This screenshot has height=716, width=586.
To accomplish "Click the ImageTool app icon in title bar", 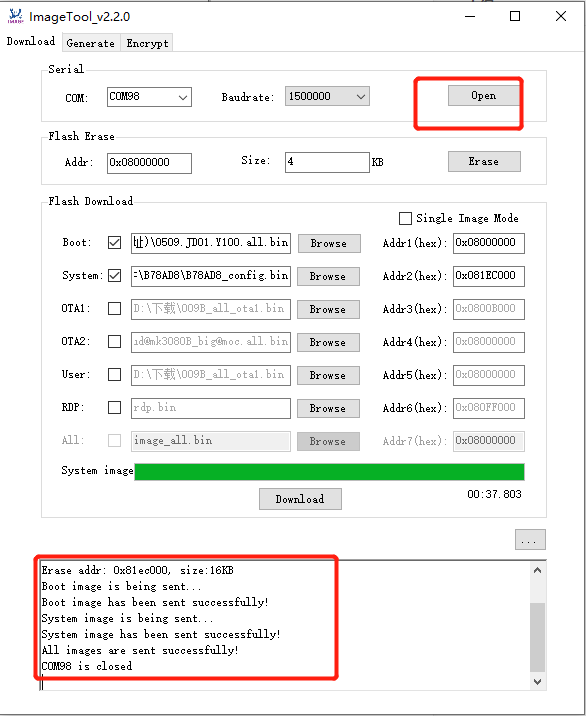I will [16, 16].
